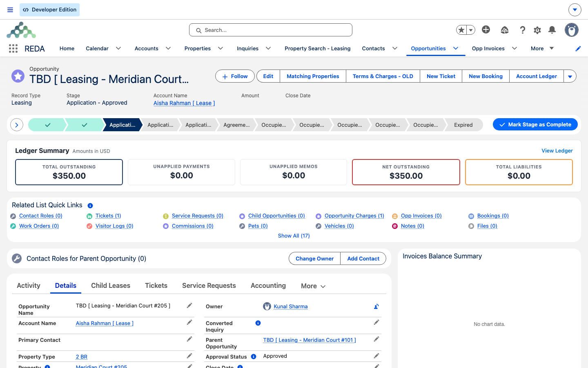Open Kunal Sharma owner link
The width and height of the screenshot is (588, 368).
click(291, 306)
